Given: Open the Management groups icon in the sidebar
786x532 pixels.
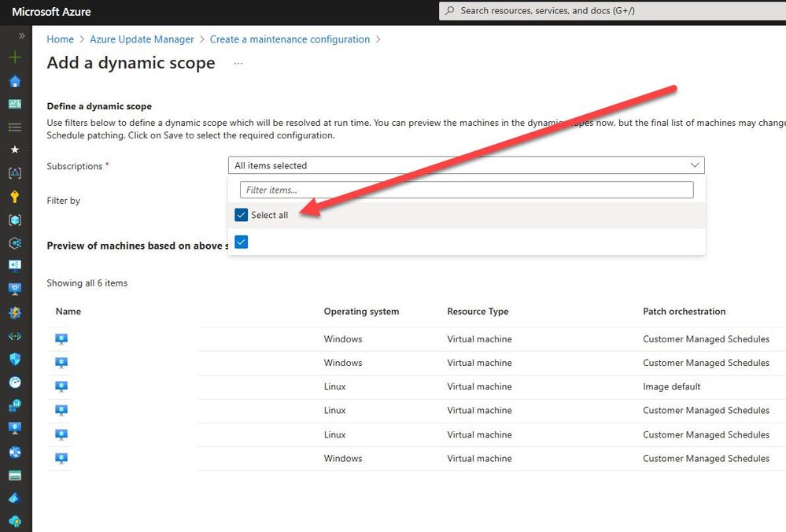Looking at the screenshot, I should pos(15,173).
